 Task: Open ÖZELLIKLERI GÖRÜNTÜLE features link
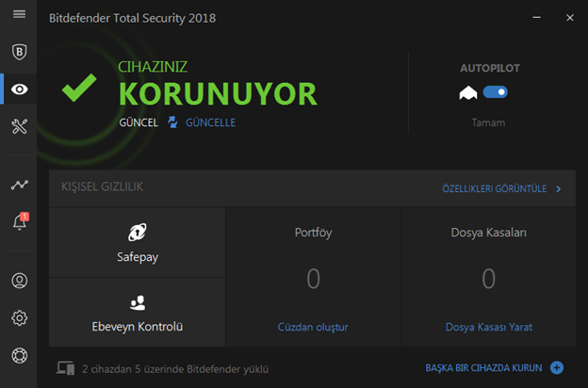495,188
